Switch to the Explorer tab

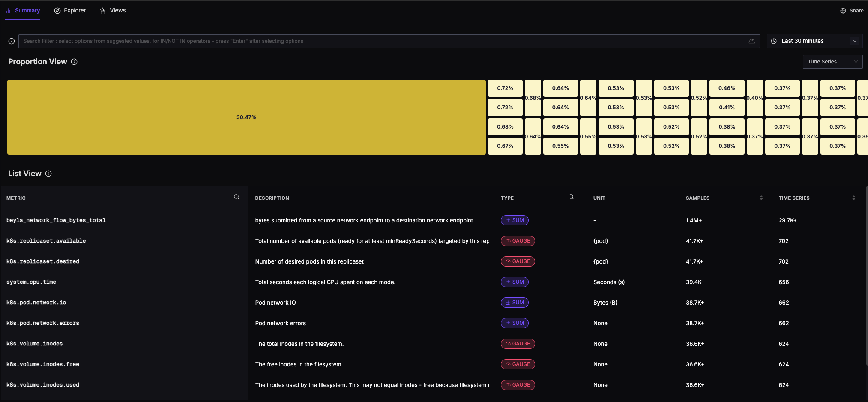tap(70, 11)
